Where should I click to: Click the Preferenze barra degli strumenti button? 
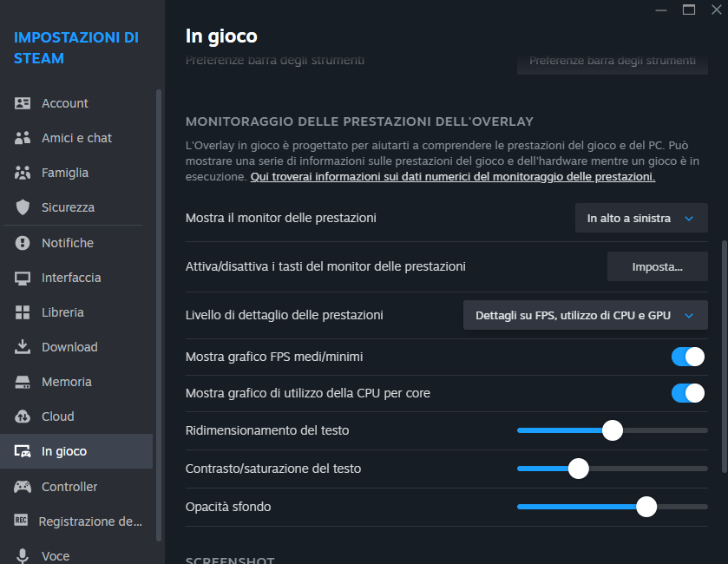pos(612,62)
